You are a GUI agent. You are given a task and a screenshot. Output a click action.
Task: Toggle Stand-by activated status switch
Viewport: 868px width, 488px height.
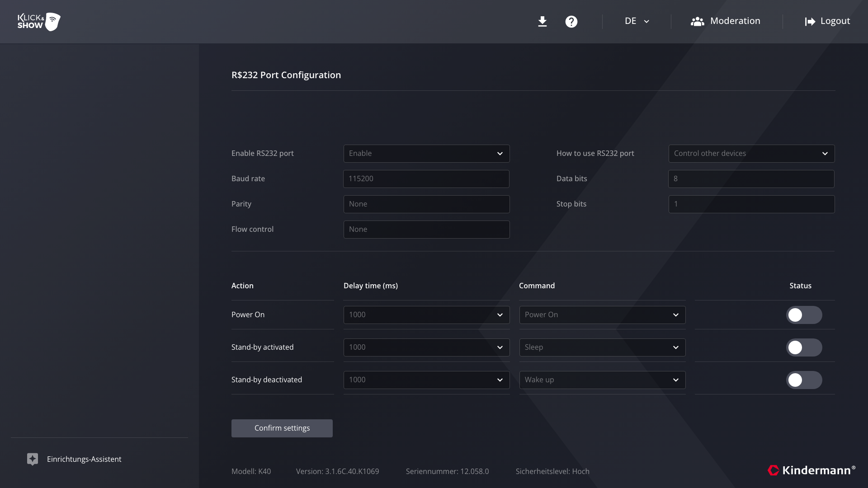[804, 347]
